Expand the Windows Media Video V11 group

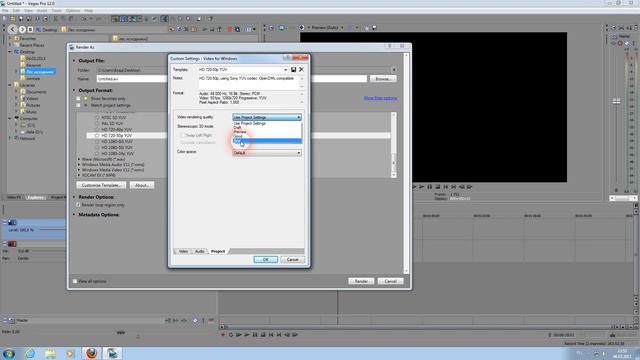pyautogui.click(x=79, y=170)
